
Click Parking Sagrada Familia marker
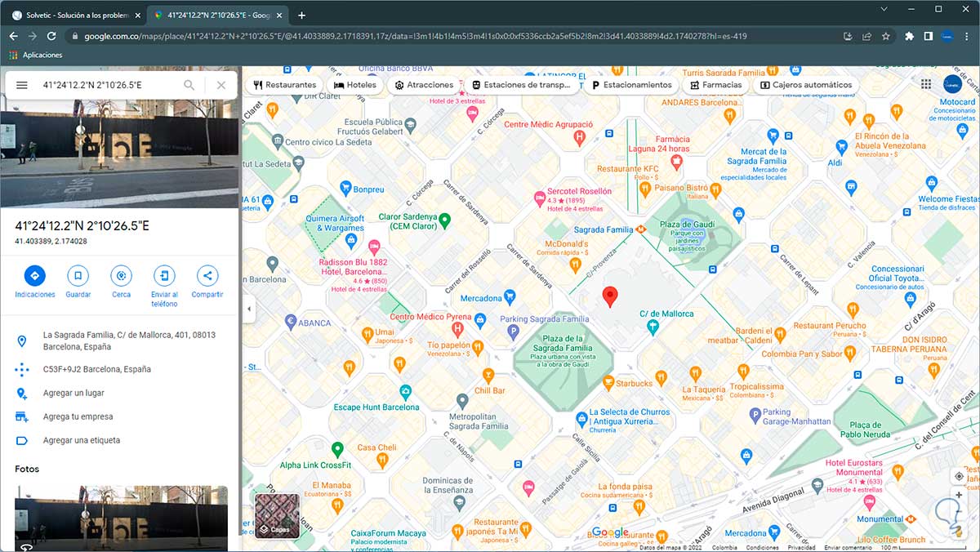513,331
